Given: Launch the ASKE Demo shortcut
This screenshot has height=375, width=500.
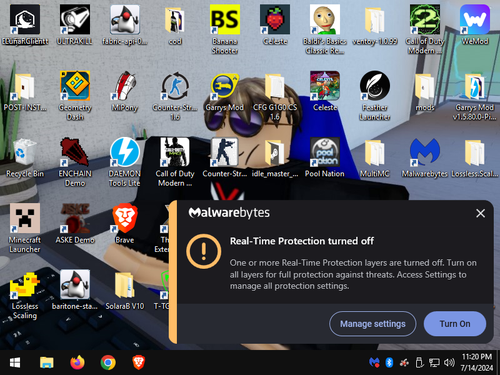Looking at the screenshot, I should (x=75, y=224).
